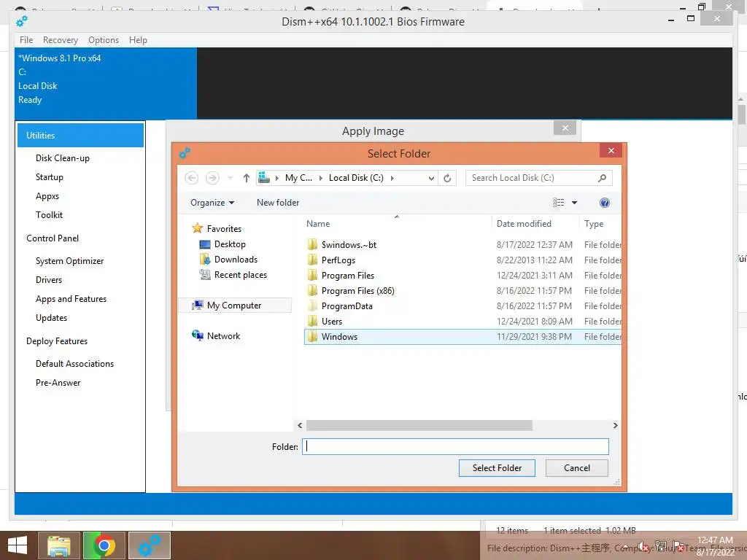
Task: Select the Windows 8.1 Pro x64 image tile
Action: [x=106, y=83]
